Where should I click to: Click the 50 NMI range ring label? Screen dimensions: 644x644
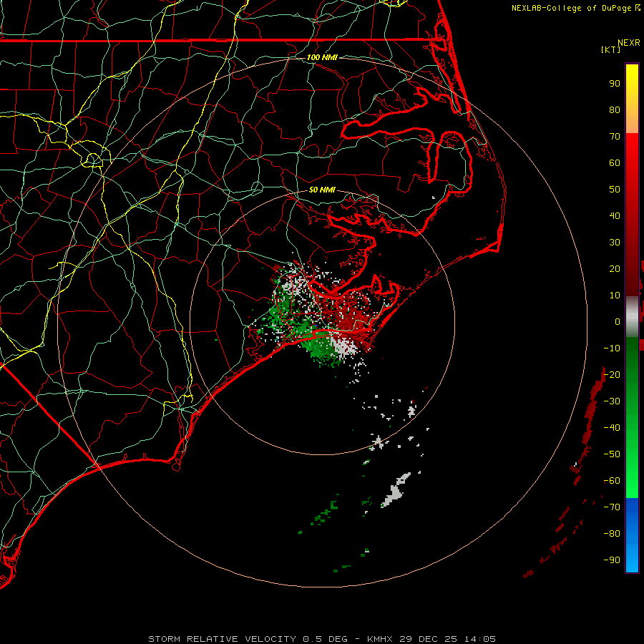(322, 190)
